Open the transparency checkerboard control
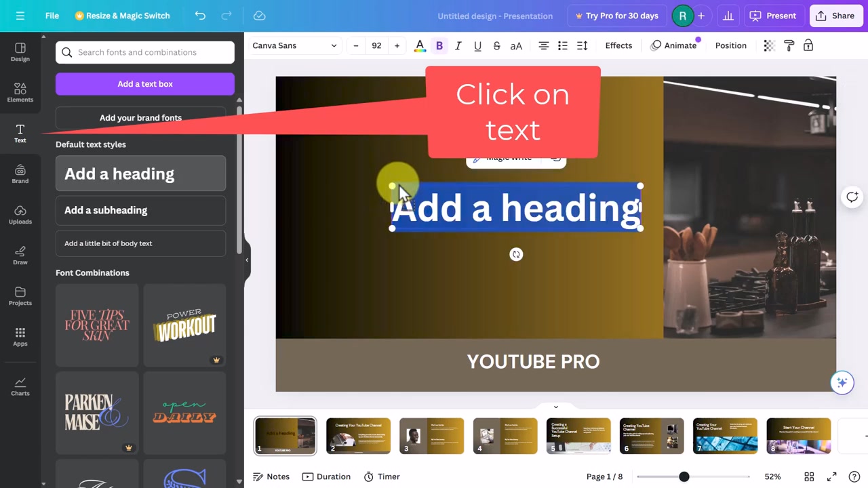The image size is (868, 488). 769,45
